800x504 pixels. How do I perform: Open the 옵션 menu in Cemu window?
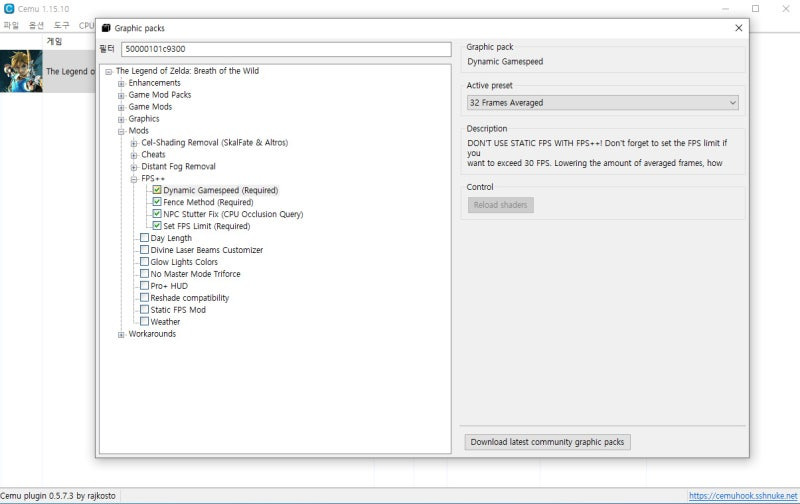(36, 25)
